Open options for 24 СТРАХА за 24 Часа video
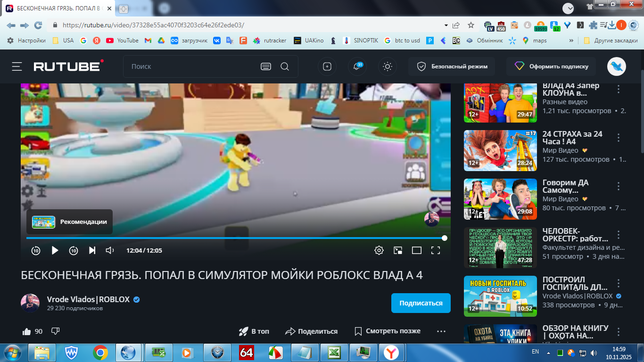This screenshot has width=644, height=362. pyautogui.click(x=619, y=137)
